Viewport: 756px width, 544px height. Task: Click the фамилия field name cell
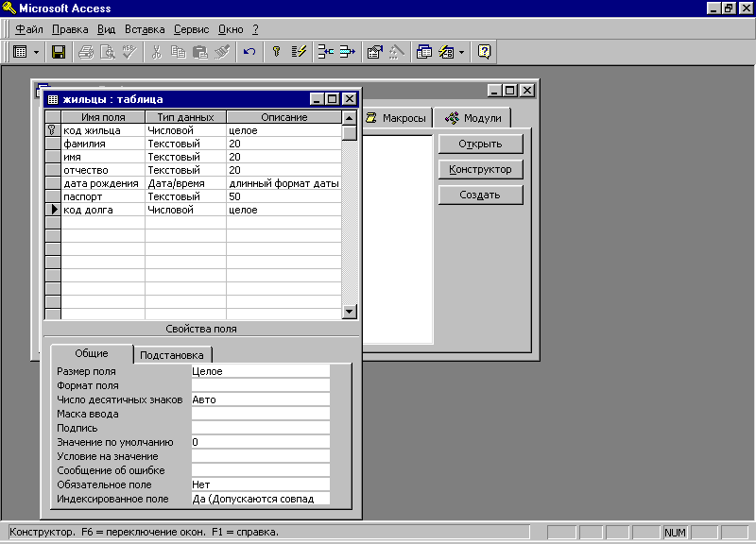coord(103,144)
